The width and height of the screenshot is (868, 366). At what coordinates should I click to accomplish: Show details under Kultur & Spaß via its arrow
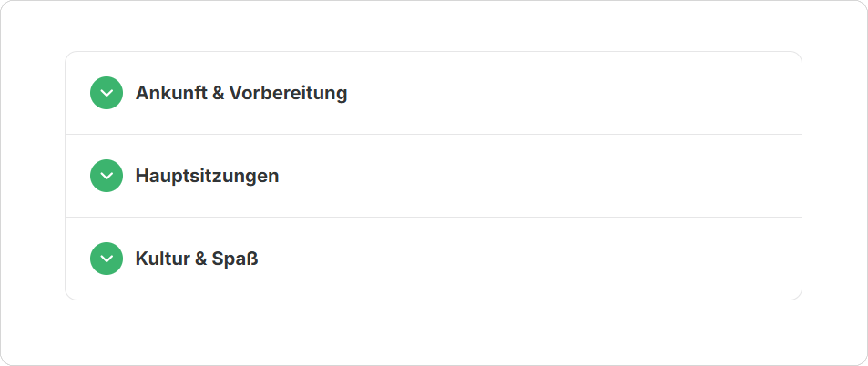(107, 259)
